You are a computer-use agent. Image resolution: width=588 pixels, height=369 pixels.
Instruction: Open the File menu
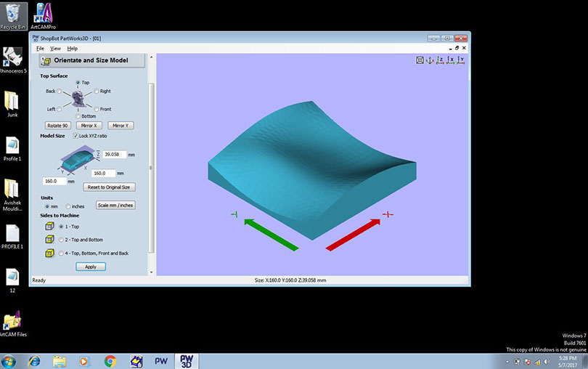tap(40, 49)
